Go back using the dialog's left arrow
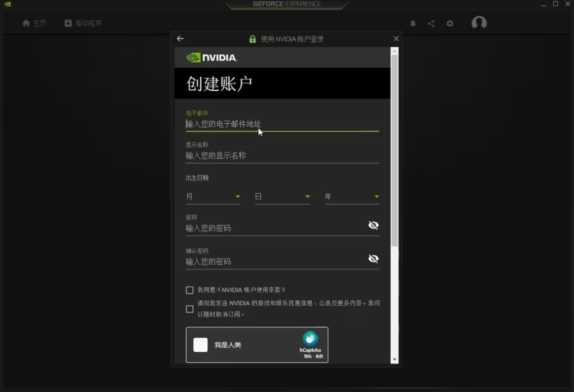Viewport: 574px width, 392px height. pos(180,39)
